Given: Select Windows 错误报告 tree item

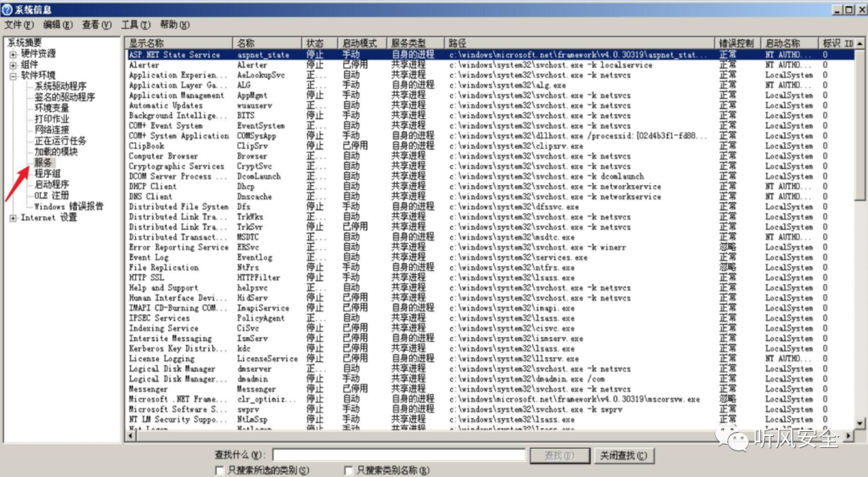Looking at the screenshot, I should coord(68,206).
